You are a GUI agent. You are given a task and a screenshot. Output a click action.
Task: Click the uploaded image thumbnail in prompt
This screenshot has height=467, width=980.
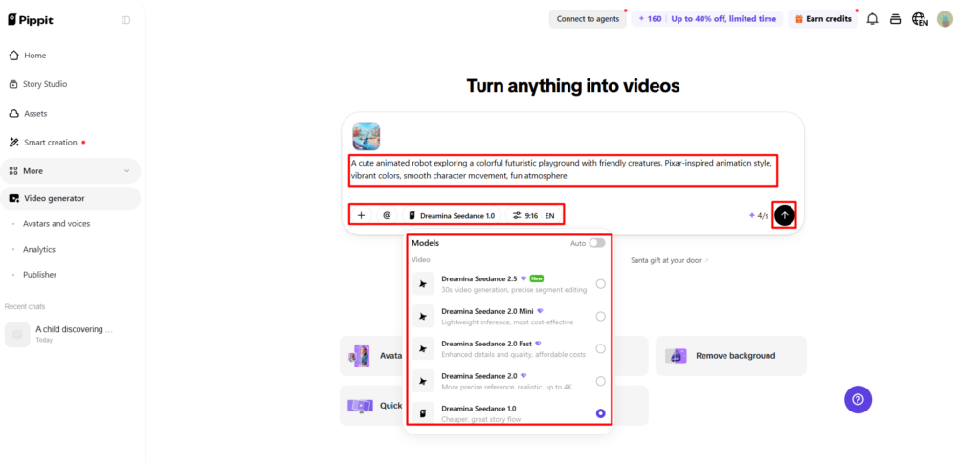pos(367,136)
